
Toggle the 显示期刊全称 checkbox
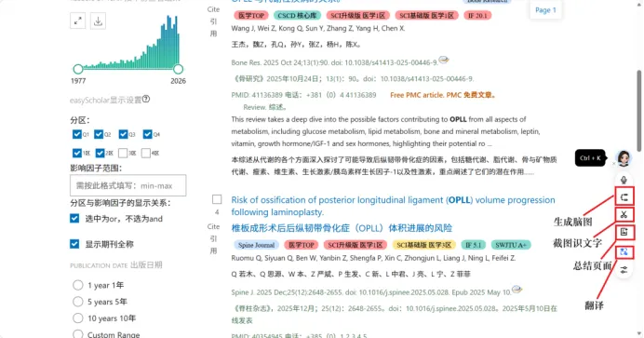pos(74,244)
